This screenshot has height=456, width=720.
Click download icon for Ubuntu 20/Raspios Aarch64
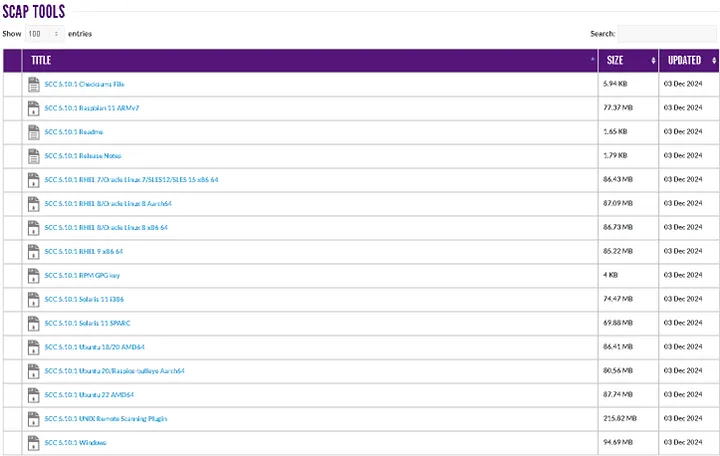pos(34,371)
